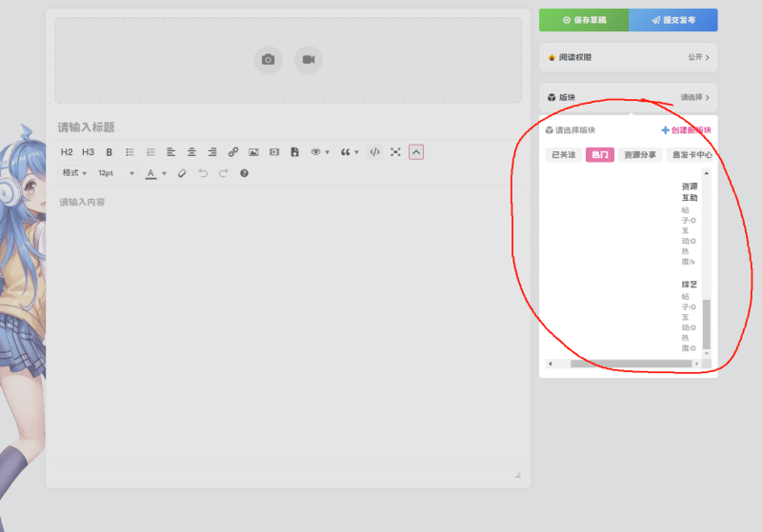Open the 格式 format dropdown

[x=74, y=173]
